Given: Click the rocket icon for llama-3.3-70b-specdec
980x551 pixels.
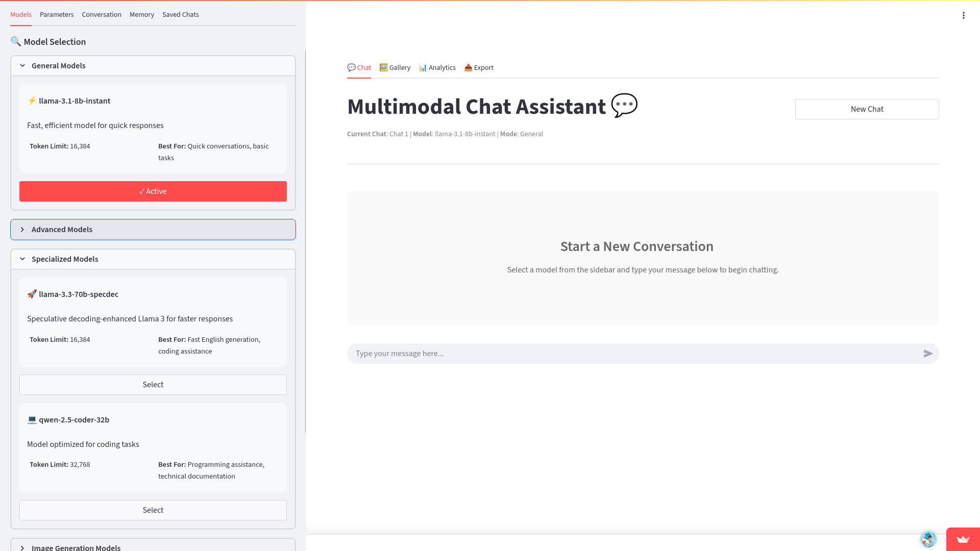Looking at the screenshot, I should click(x=32, y=294).
